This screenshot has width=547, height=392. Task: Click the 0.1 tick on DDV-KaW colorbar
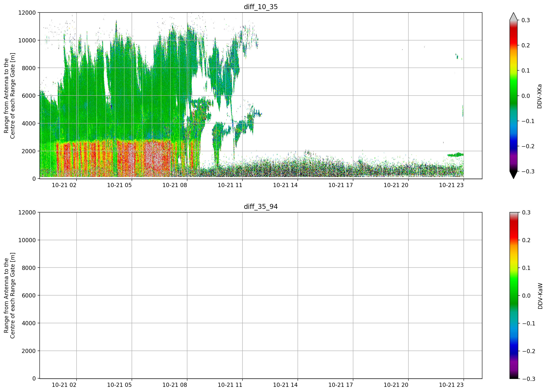click(x=526, y=268)
